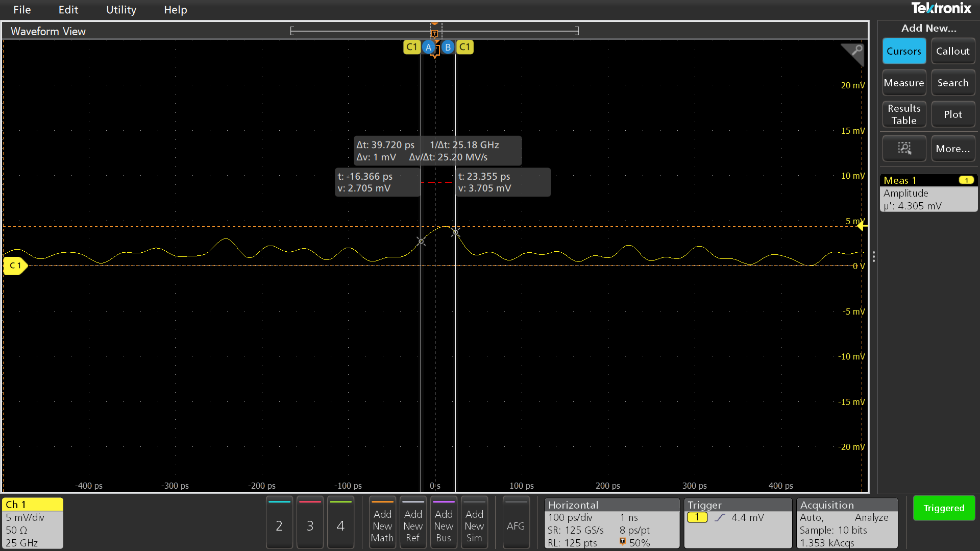980x551 pixels.
Task: Click the C1 label left of cursor A
Action: pyautogui.click(x=411, y=47)
